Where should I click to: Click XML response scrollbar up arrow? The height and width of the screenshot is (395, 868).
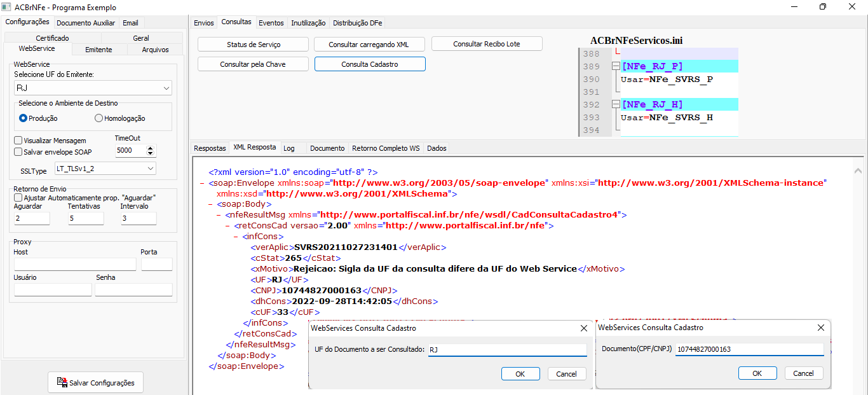[x=859, y=171]
